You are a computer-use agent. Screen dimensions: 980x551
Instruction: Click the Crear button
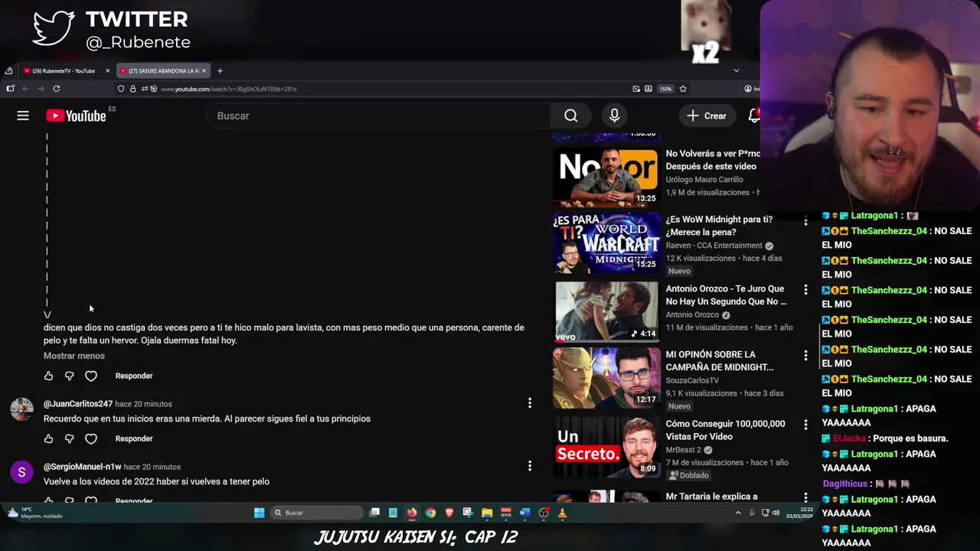pos(706,116)
